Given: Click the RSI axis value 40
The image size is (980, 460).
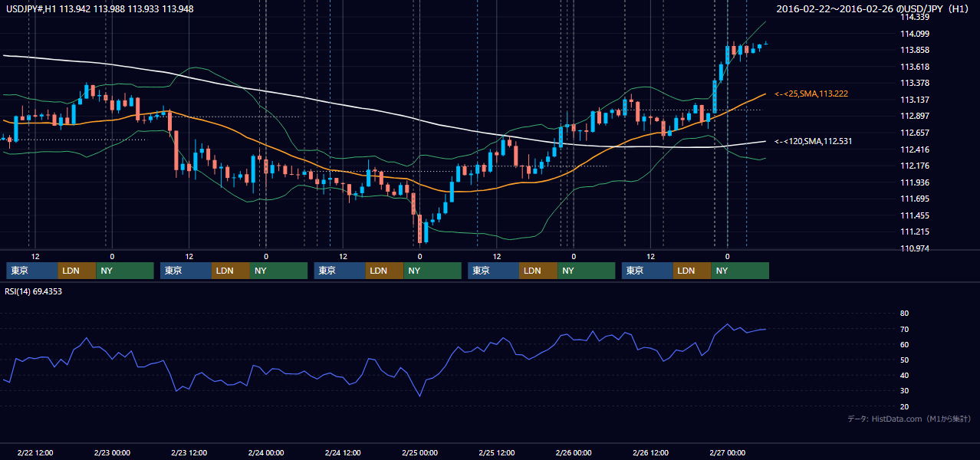Looking at the screenshot, I should 905,375.
